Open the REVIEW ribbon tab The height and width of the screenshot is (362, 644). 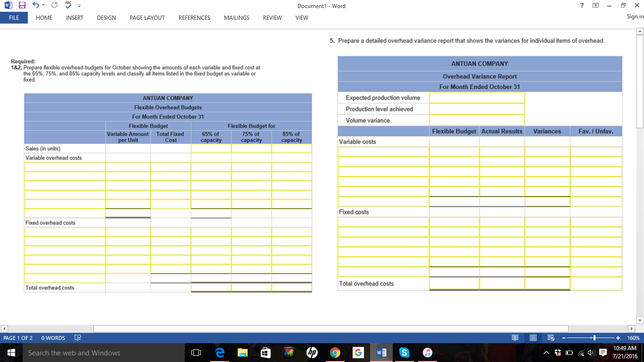click(x=272, y=17)
